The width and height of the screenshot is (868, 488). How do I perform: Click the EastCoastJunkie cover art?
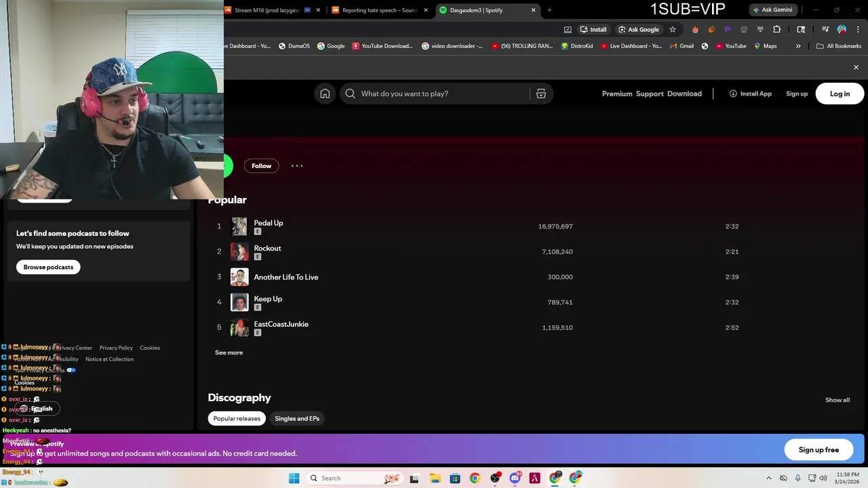(239, 327)
